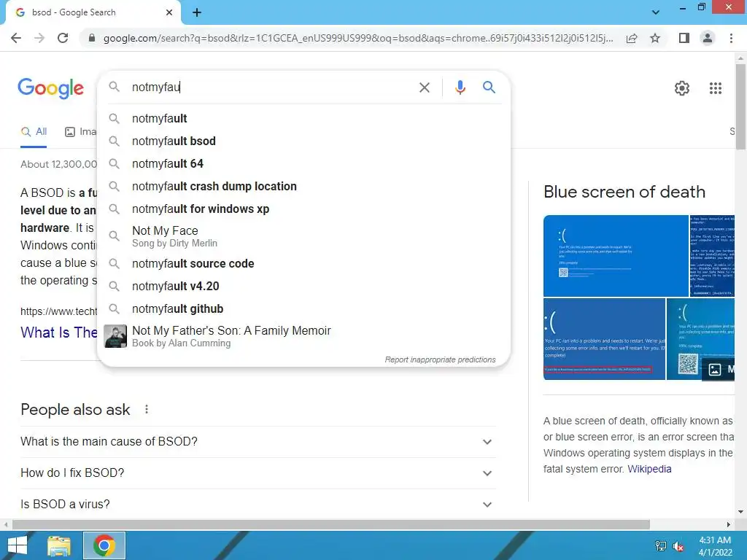
Task: Select the 'notmyfault' suggestion
Action: coord(303,119)
